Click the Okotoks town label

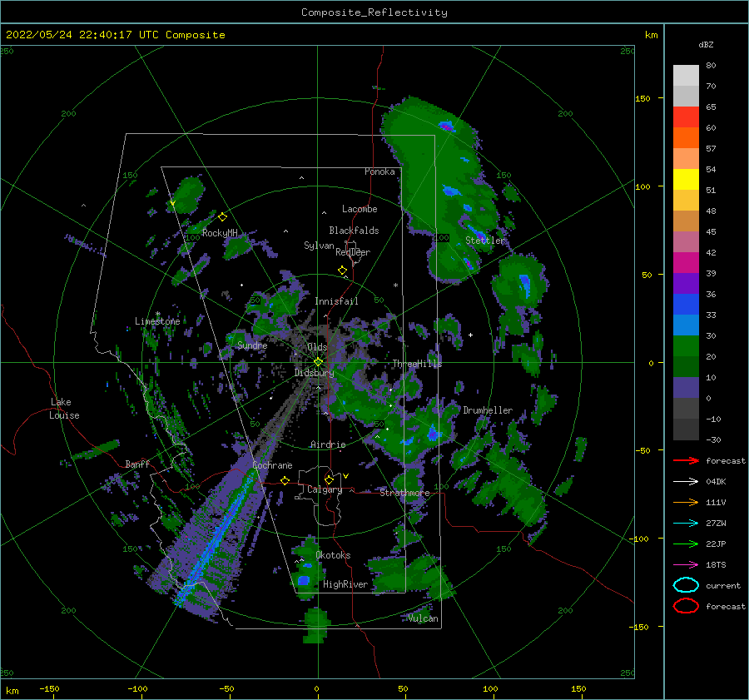coord(333,555)
